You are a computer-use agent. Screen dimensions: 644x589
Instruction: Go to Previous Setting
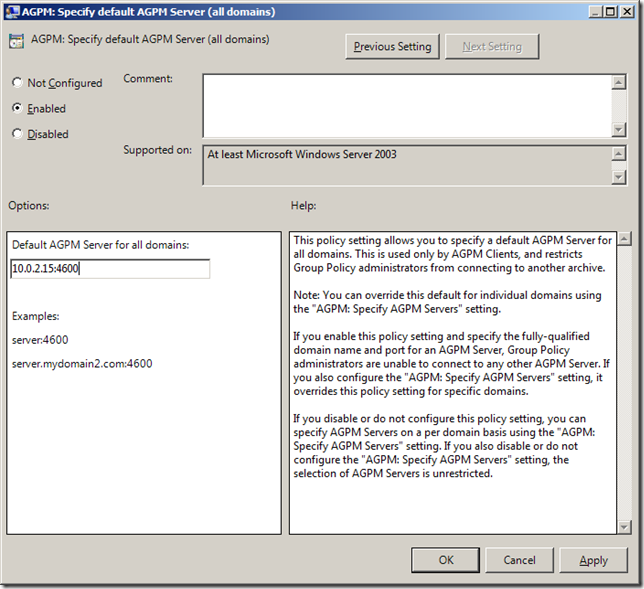(392, 47)
